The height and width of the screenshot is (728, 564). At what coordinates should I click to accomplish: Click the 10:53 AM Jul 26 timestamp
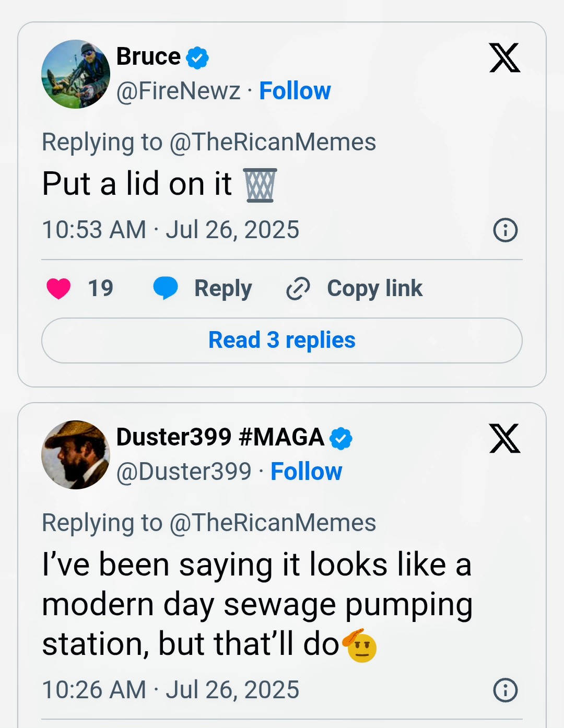coord(171,230)
